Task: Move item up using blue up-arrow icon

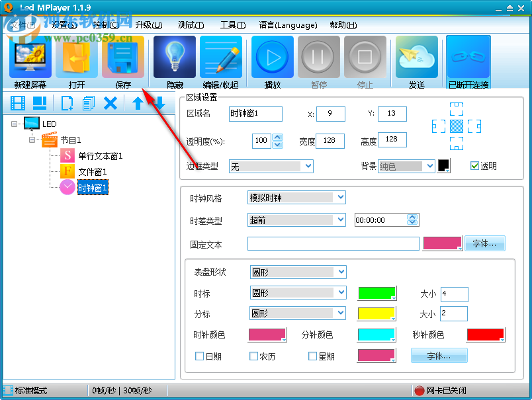Action: coord(137,102)
